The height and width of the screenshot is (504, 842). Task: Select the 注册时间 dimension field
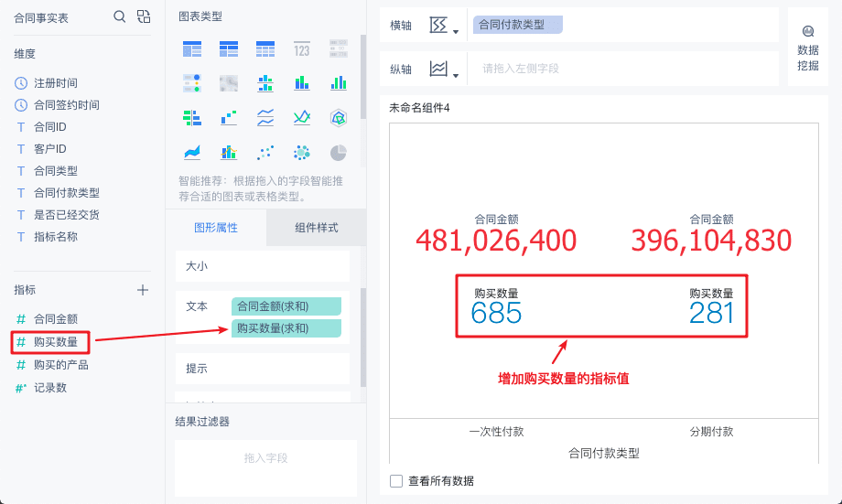pyautogui.click(x=56, y=83)
